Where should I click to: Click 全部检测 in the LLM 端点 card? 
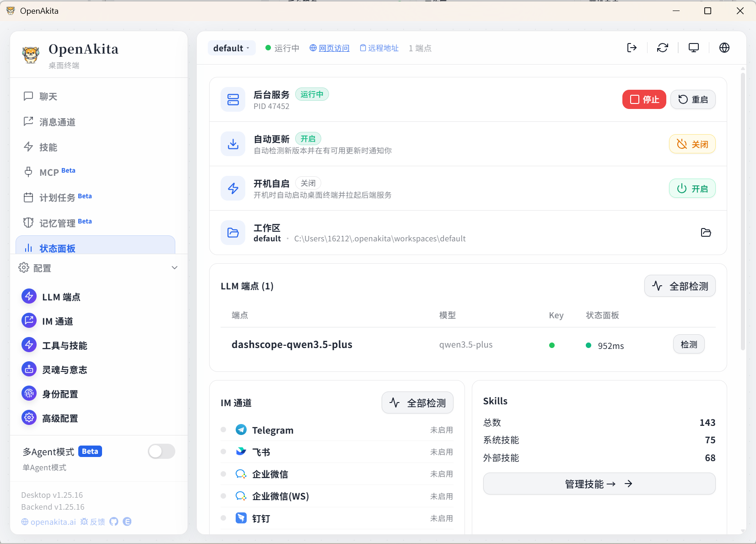tap(680, 286)
